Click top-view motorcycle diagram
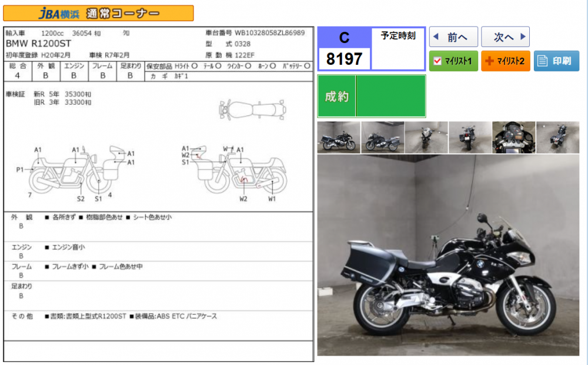Image resolution: width=588 pixels, height=365 pixels. pyautogui.click(x=252, y=110)
